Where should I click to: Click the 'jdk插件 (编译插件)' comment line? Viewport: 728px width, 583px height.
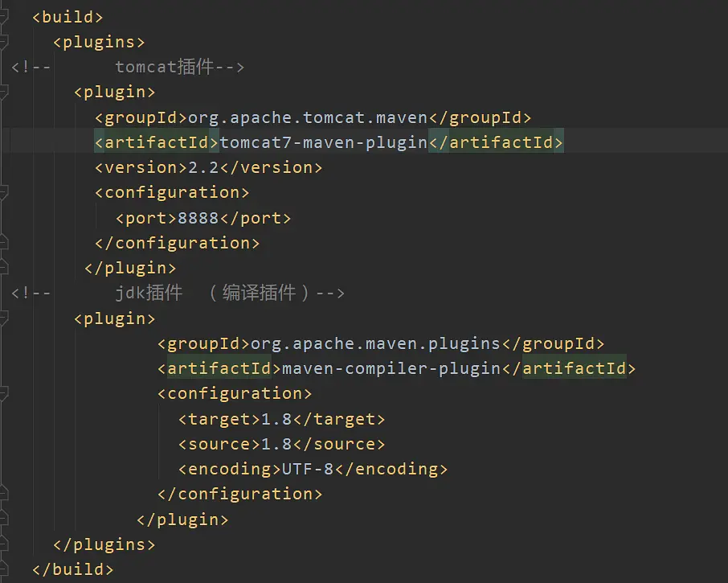point(178,294)
